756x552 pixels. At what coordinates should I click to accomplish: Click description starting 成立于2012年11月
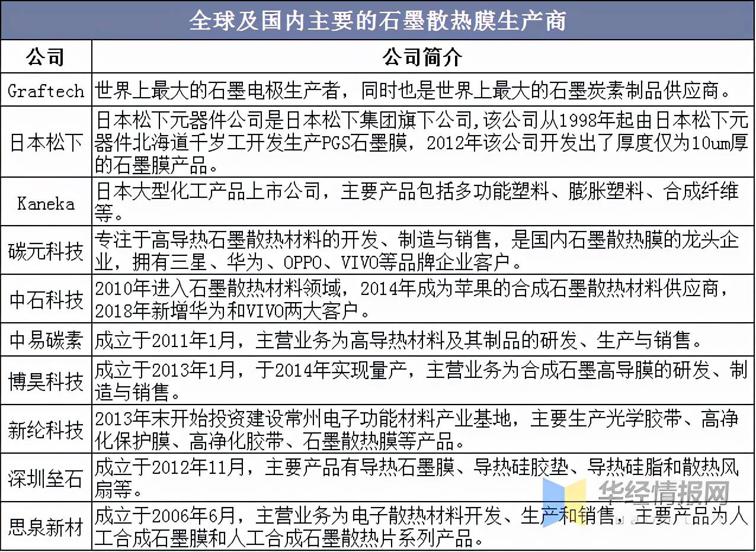point(423,477)
